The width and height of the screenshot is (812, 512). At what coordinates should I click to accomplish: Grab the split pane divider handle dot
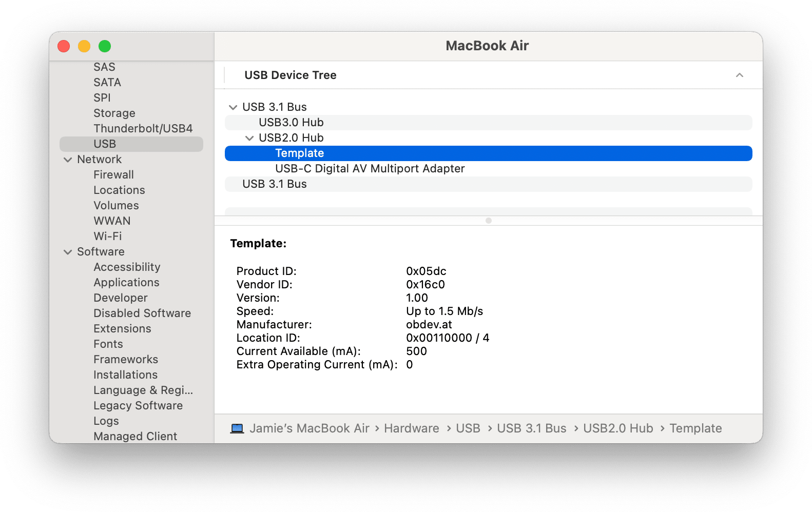pos(489,221)
